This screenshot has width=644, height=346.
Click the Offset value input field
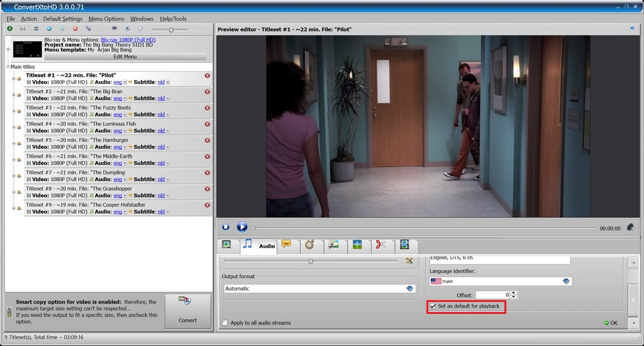[x=492, y=295]
